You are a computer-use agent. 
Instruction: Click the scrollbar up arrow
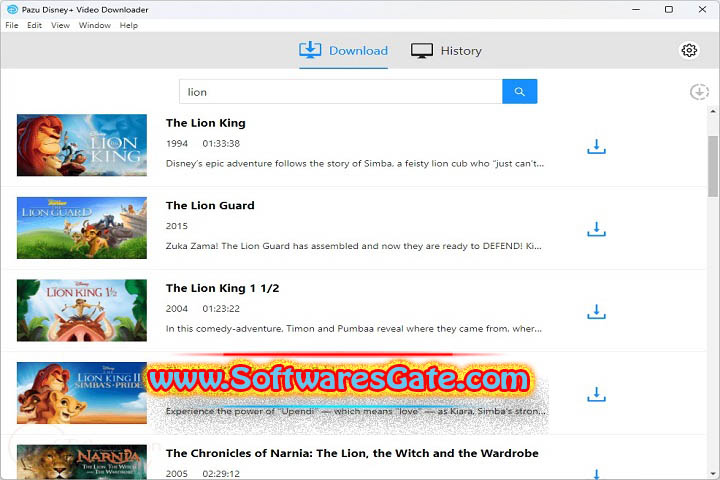(713, 111)
